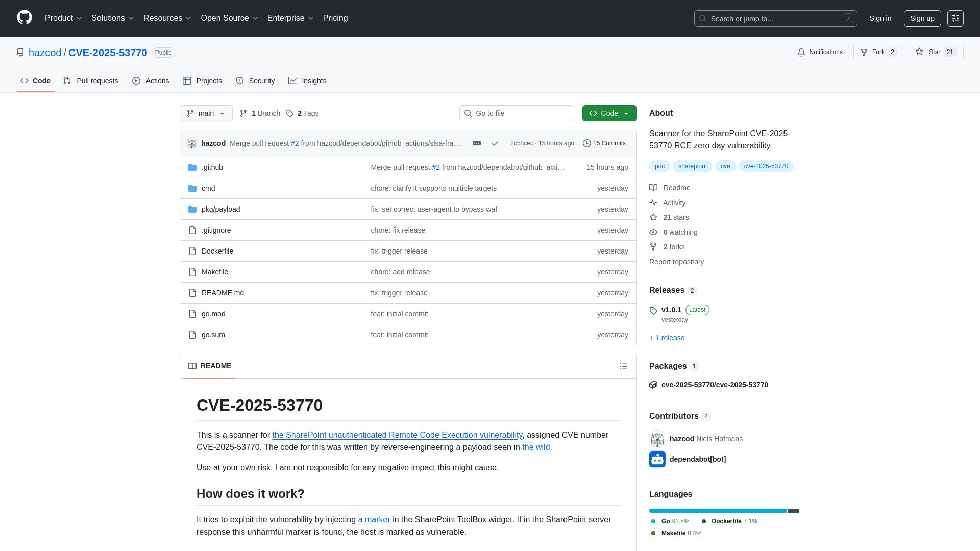Viewport: 980px width, 551px height.
Task: Open the GitHub home logo
Action: click(24, 18)
